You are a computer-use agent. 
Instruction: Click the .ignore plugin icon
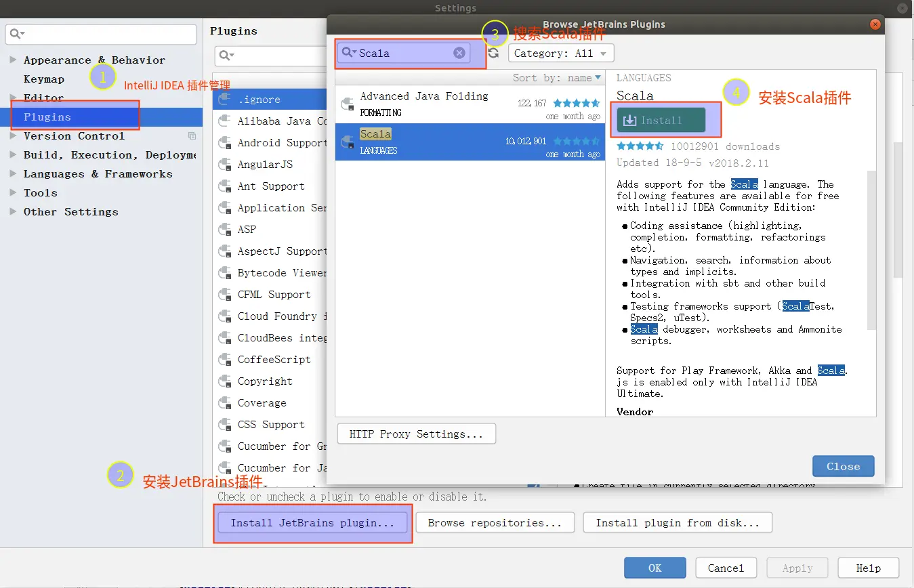pyautogui.click(x=226, y=100)
